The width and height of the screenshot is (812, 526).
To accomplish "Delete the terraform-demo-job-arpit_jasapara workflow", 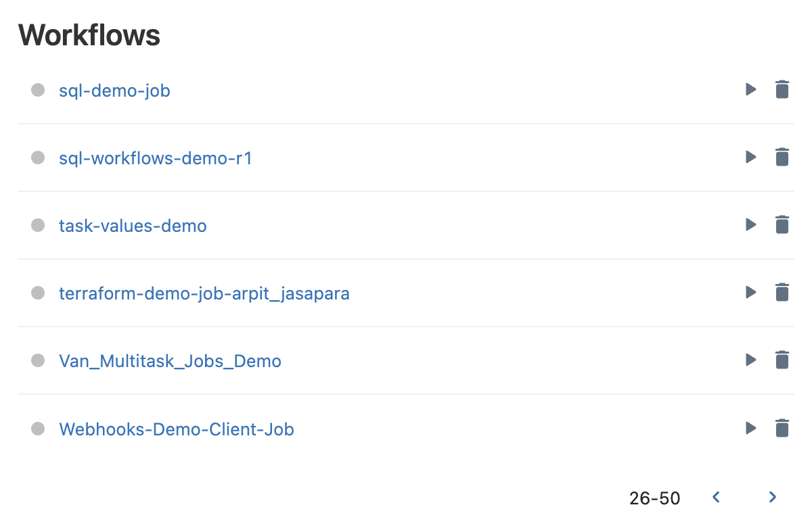I will click(x=782, y=292).
